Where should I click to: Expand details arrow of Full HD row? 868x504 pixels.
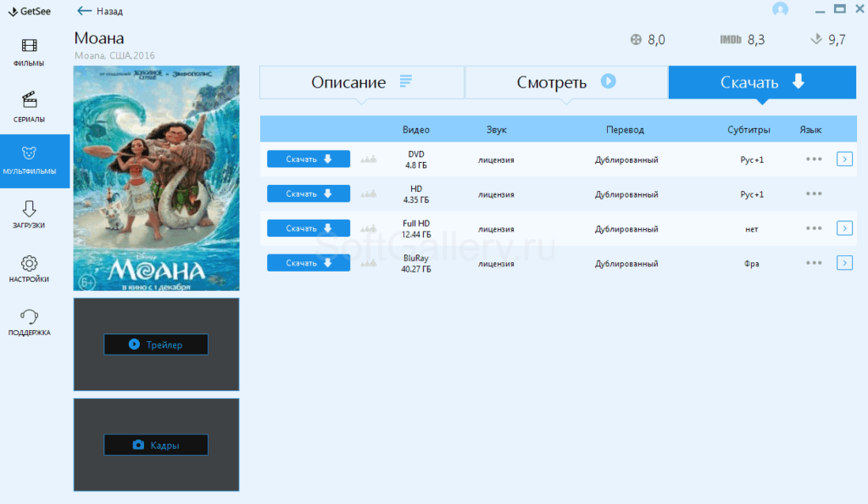pyautogui.click(x=844, y=228)
